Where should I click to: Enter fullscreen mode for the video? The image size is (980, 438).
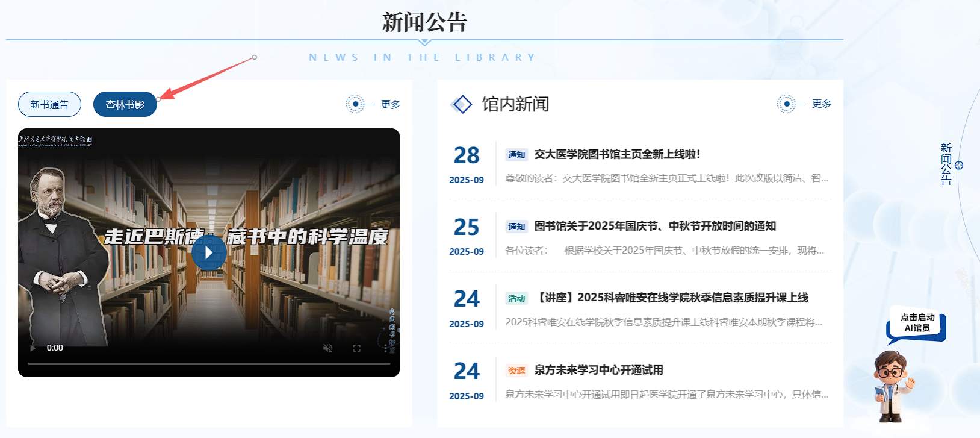pos(356,348)
